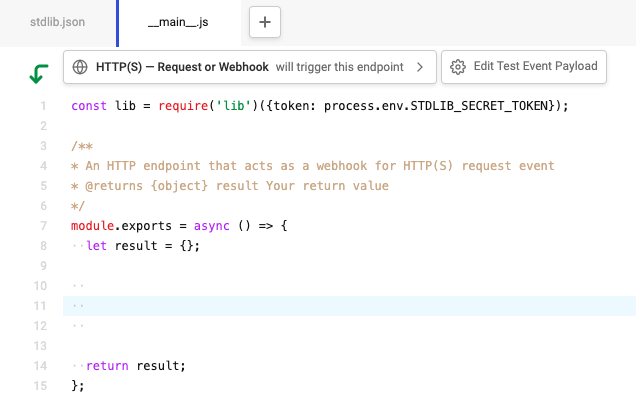Click the line 15 closing brace
The image size is (636, 408).
click(77, 386)
